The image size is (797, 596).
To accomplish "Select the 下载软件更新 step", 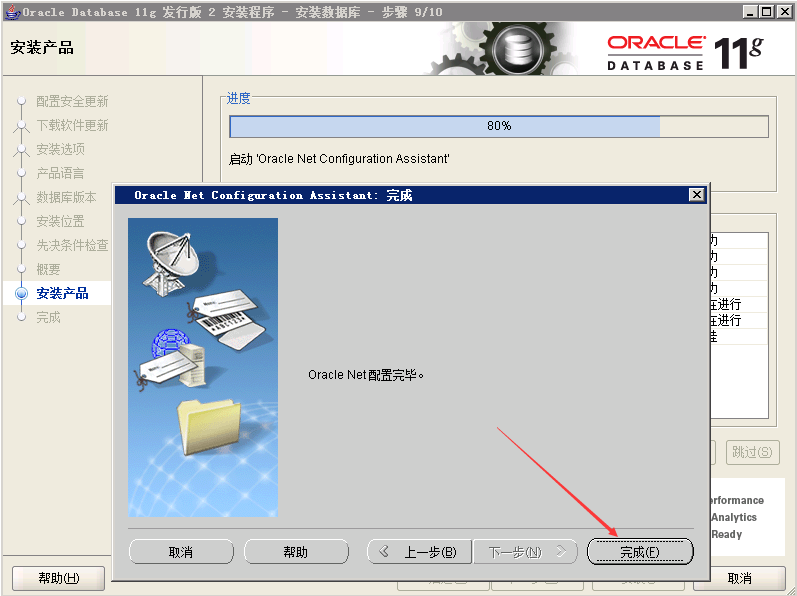I will pos(72,125).
